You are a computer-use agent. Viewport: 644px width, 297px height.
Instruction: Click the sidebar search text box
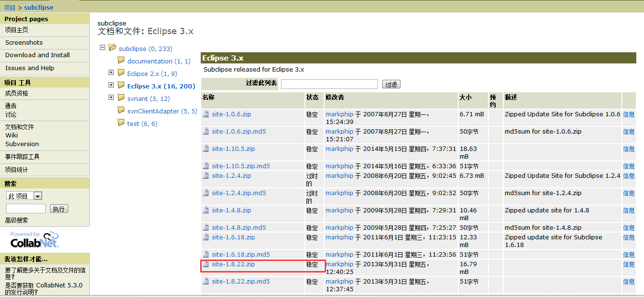pos(26,209)
